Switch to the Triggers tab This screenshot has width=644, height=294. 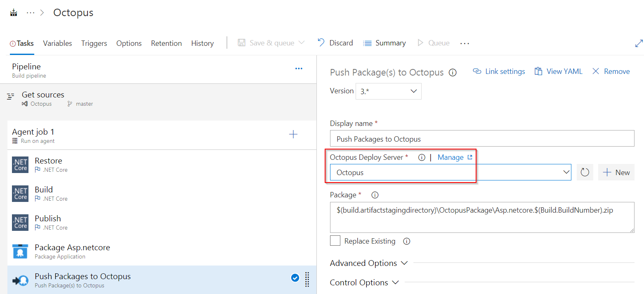[94, 43]
